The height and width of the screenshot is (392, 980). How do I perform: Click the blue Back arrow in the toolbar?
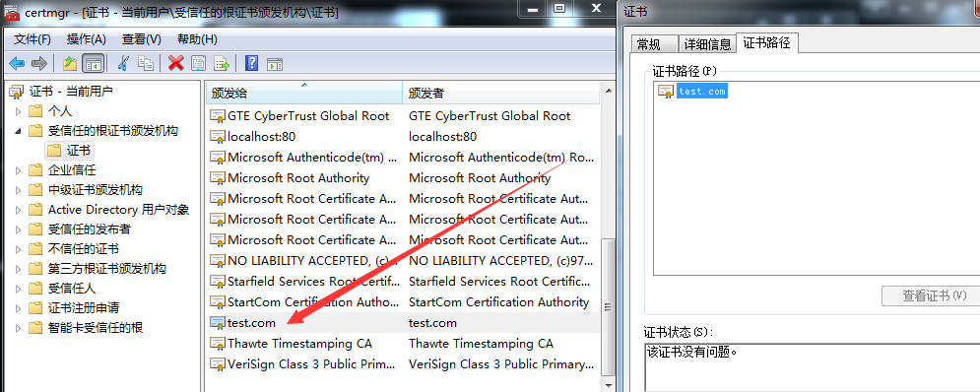(17, 63)
